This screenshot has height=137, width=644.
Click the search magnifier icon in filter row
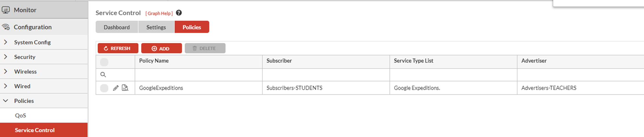103,75
